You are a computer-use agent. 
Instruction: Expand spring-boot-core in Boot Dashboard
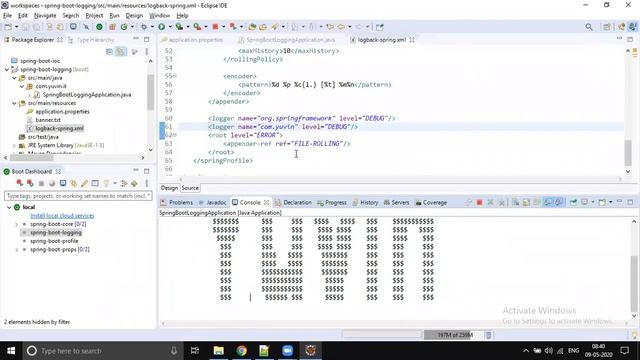pos(17,224)
